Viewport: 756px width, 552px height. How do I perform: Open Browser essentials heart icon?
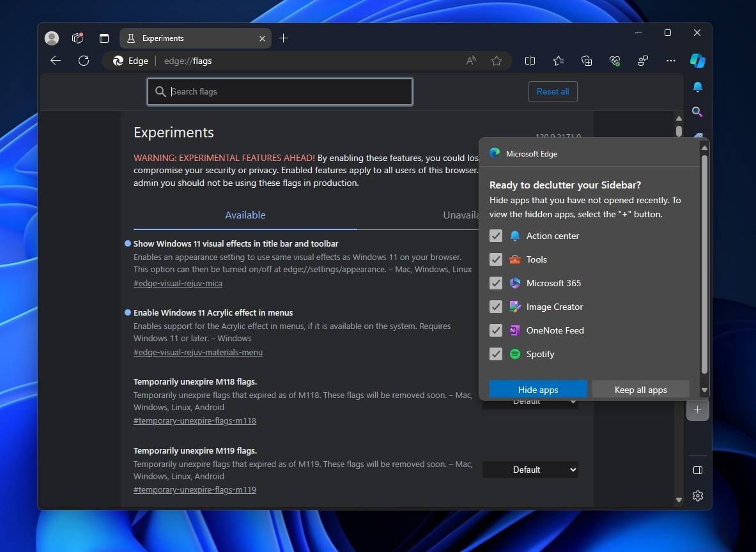click(x=615, y=60)
